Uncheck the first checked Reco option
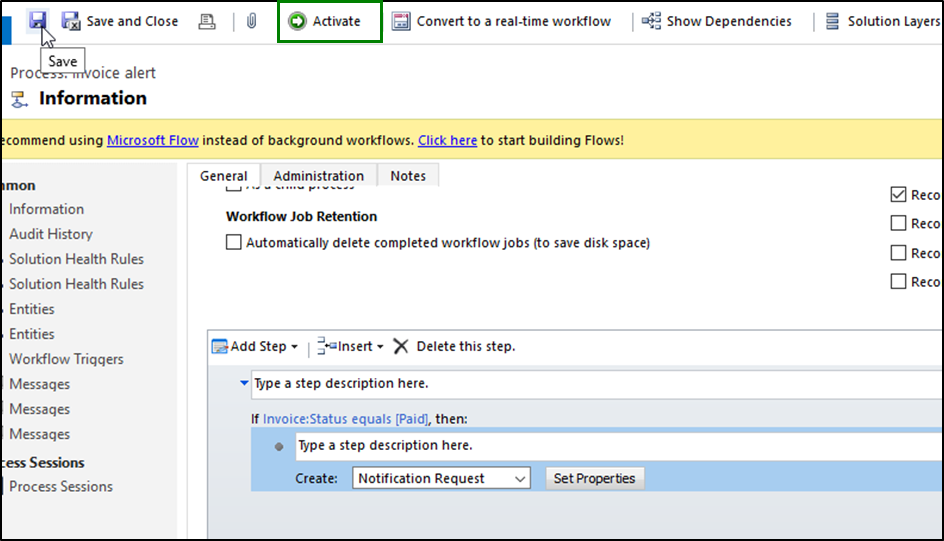The width and height of the screenshot is (944, 541). pyautogui.click(x=898, y=194)
